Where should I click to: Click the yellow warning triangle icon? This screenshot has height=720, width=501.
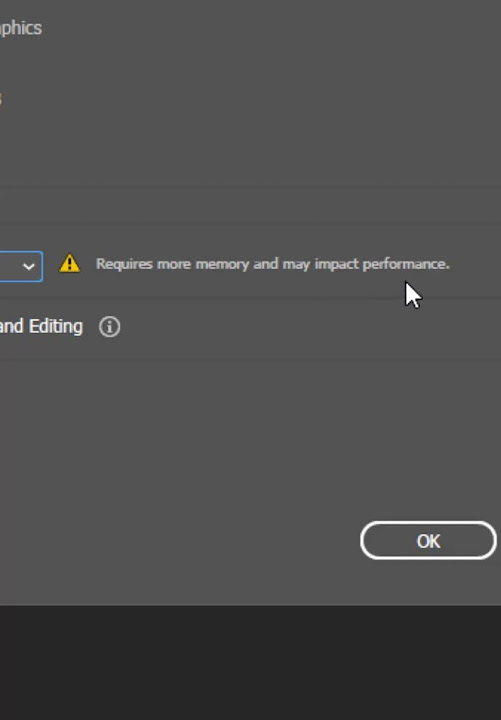pos(70,264)
